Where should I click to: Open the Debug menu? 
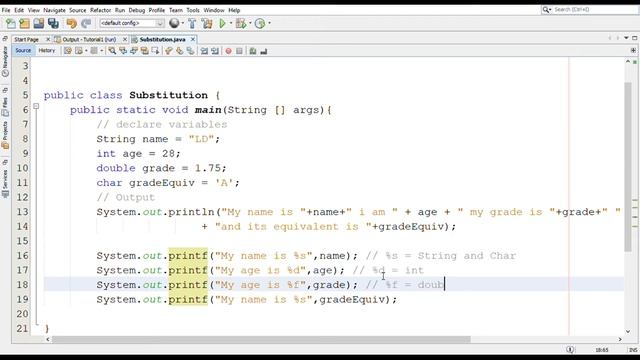pos(137,10)
